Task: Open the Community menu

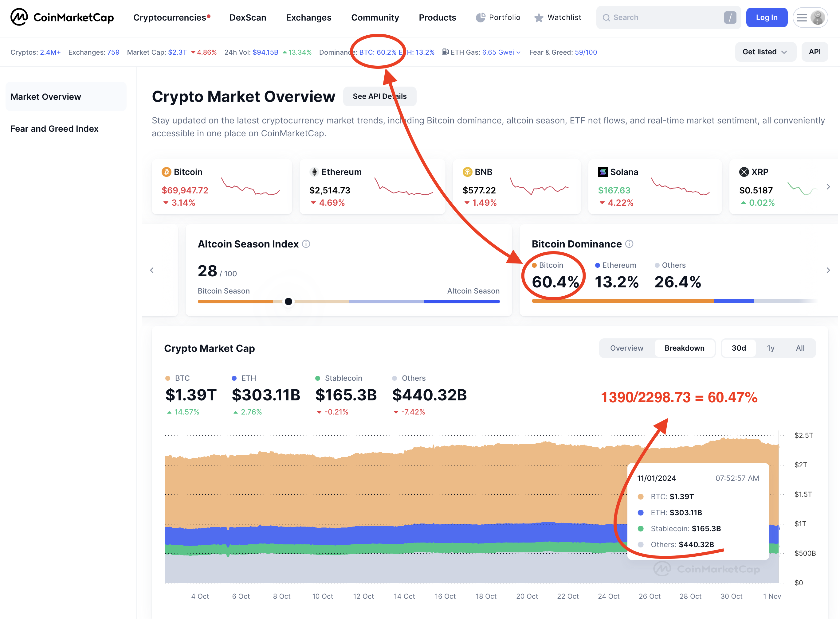Action: tap(375, 18)
